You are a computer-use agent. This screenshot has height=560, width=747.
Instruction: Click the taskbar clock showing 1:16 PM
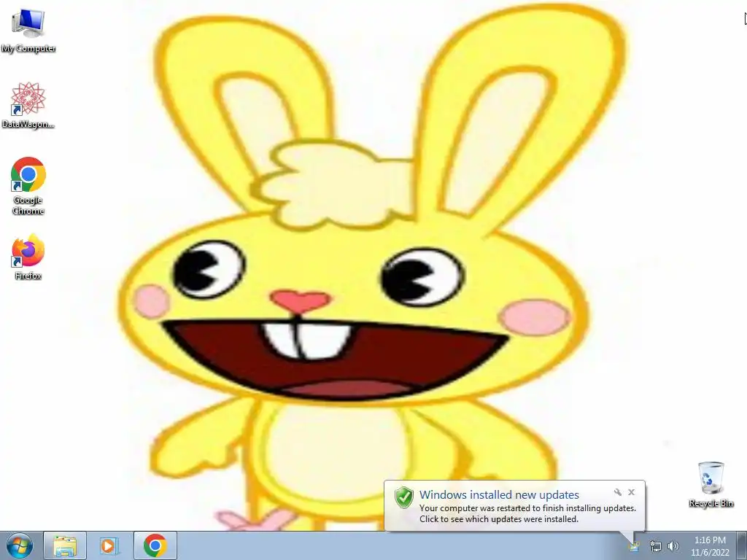click(710, 546)
